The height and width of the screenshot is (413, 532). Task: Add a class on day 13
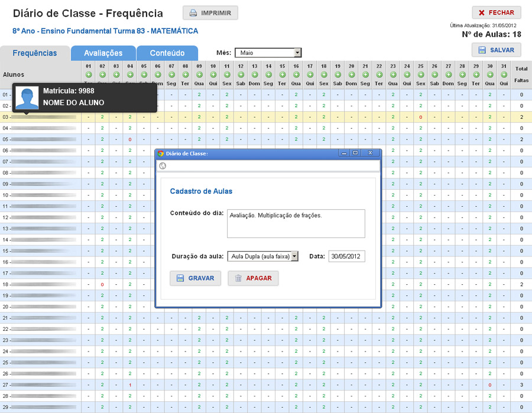255,74
